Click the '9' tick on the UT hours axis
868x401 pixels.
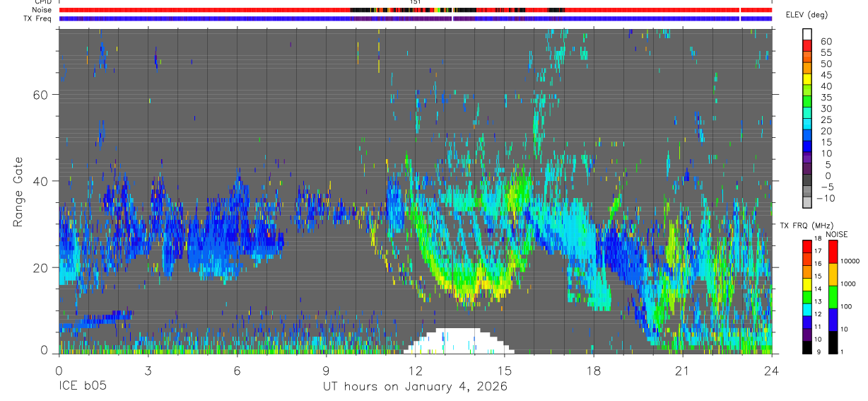[x=326, y=370]
